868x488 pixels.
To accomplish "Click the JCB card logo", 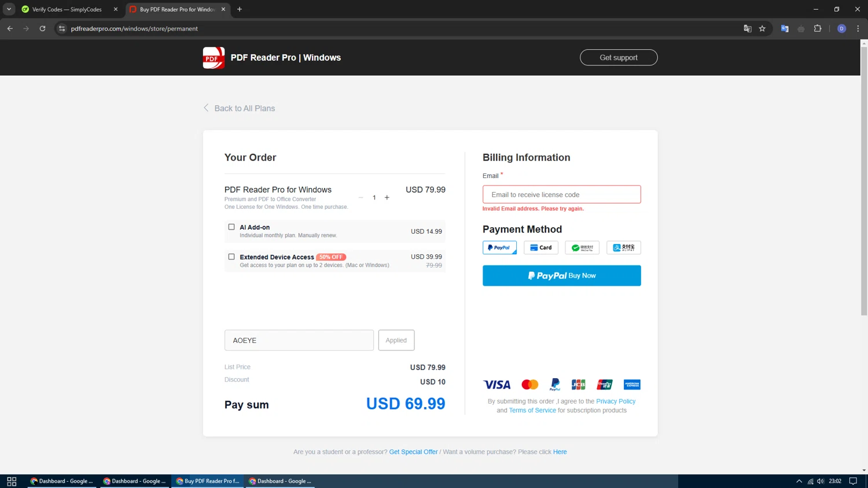I will coord(579,385).
